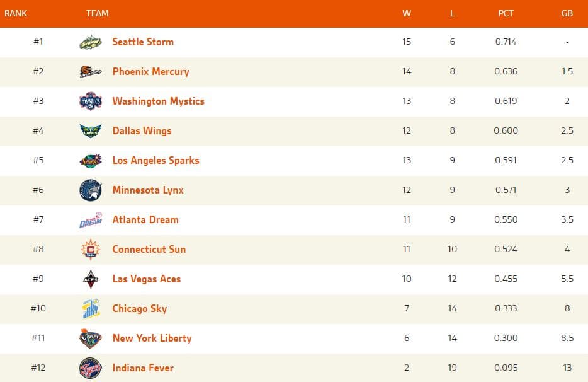Click the Connecticut Sun team logo
The width and height of the screenshot is (588, 382).
coord(91,250)
